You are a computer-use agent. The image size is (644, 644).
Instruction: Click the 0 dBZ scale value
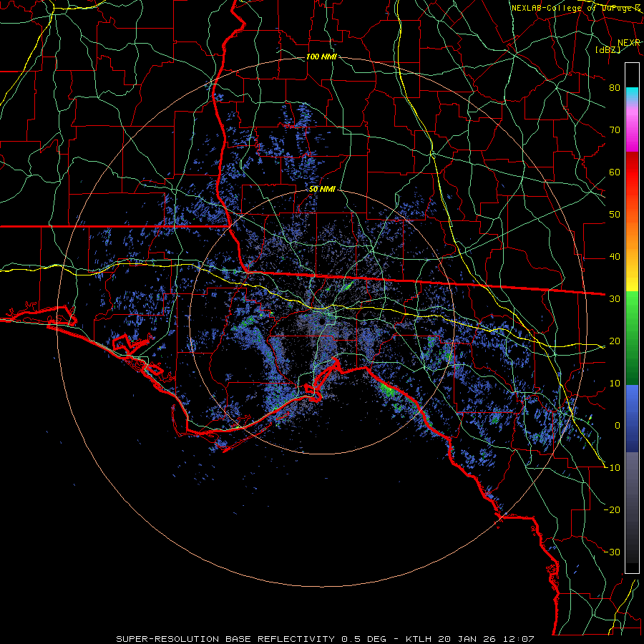pos(618,426)
